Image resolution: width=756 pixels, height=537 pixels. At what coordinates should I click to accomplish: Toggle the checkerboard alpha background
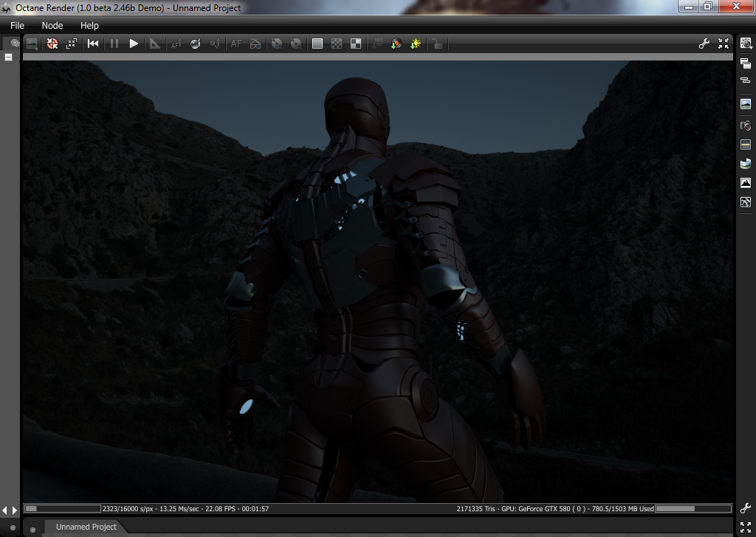pyautogui.click(x=337, y=44)
